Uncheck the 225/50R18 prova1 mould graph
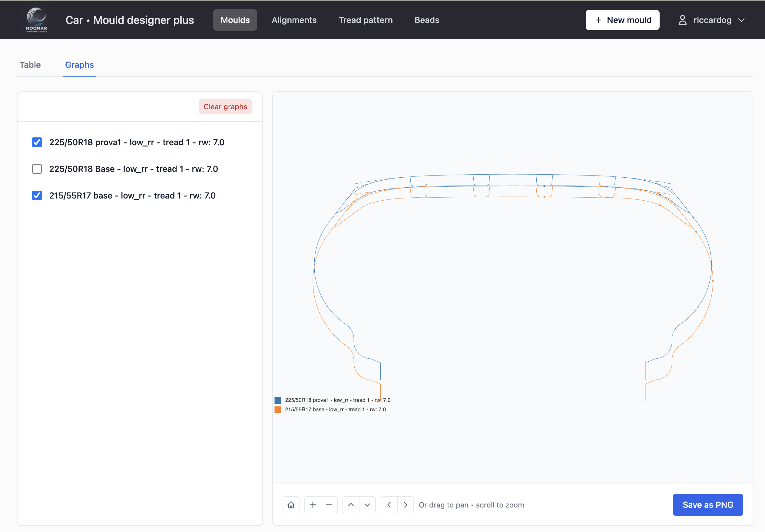The image size is (765, 532). point(37,142)
